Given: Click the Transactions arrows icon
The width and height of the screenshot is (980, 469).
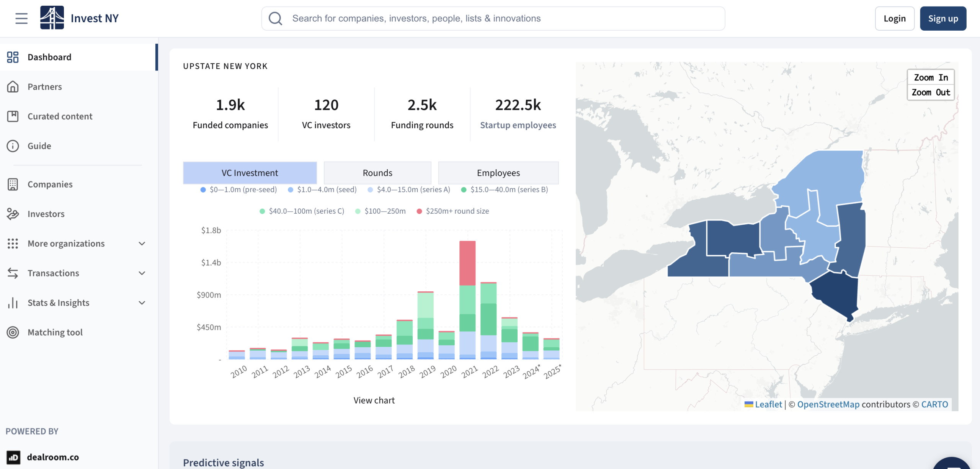Looking at the screenshot, I should click(x=13, y=273).
